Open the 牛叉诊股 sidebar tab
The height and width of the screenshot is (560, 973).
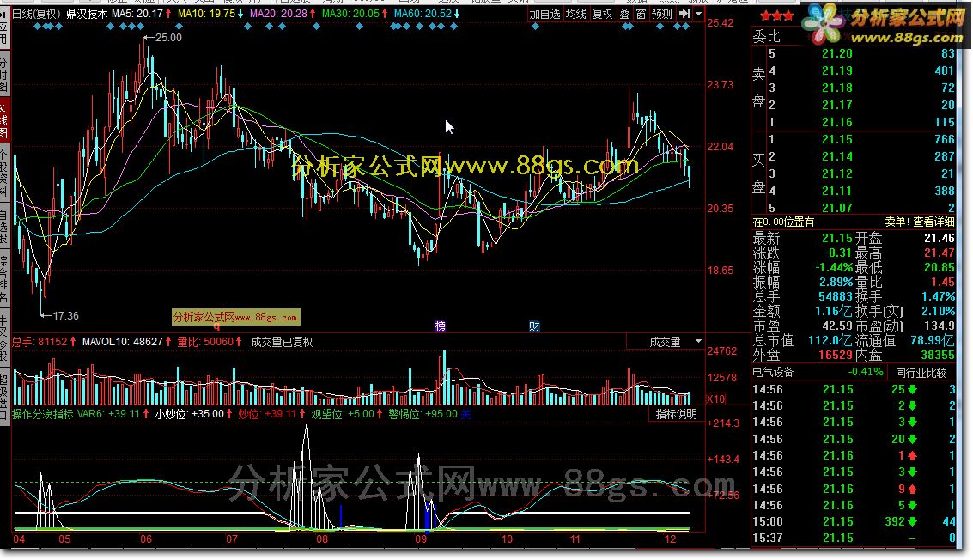[3, 338]
